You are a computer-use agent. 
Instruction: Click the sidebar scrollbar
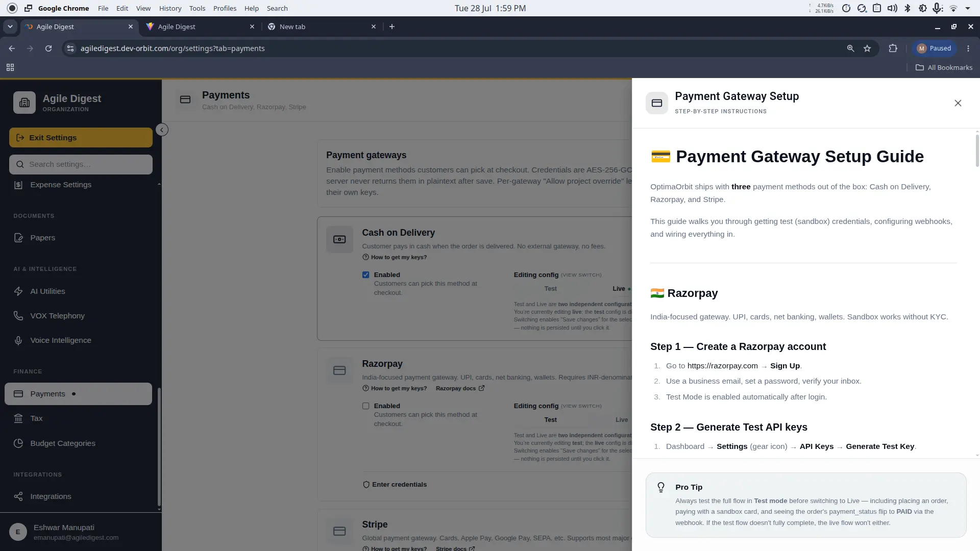159,446
